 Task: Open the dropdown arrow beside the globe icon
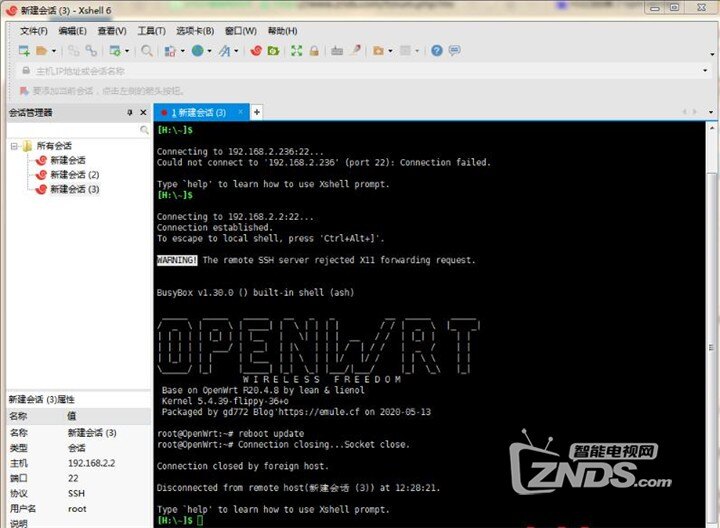point(209,51)
